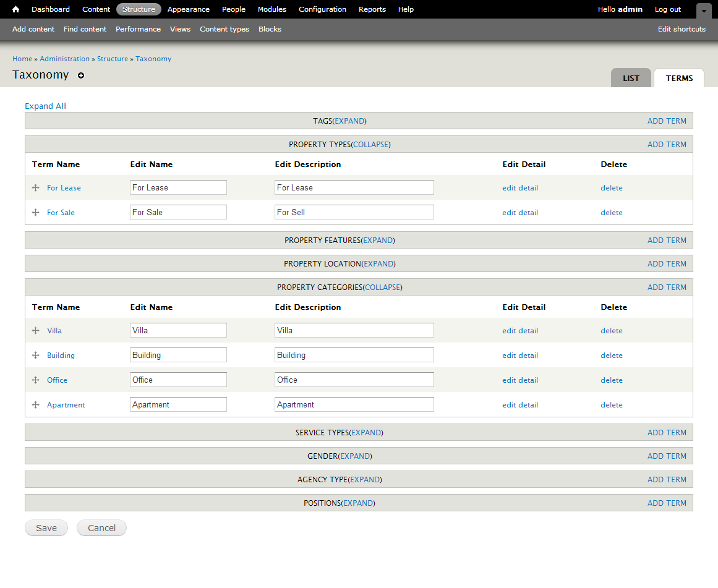Grab the drag handle for For Lease
718x588 pixels.
[x=35, y=187]
